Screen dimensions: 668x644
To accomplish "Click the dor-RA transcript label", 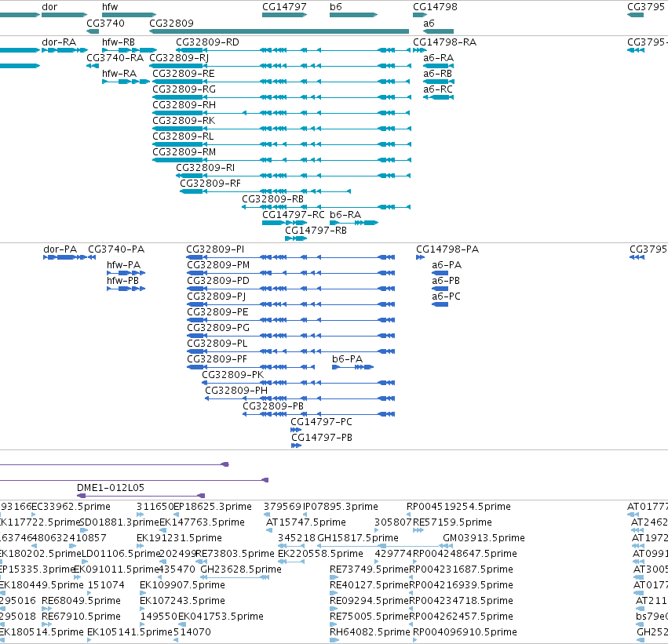I will 59,42.
